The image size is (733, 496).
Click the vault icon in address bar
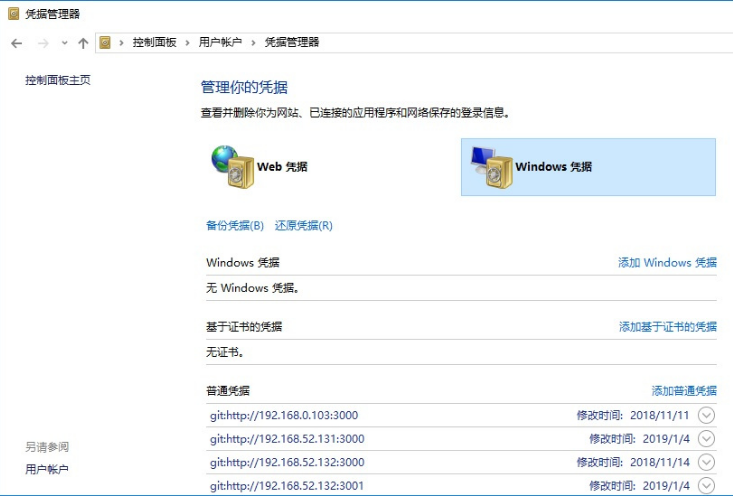[x=105, y=43]
